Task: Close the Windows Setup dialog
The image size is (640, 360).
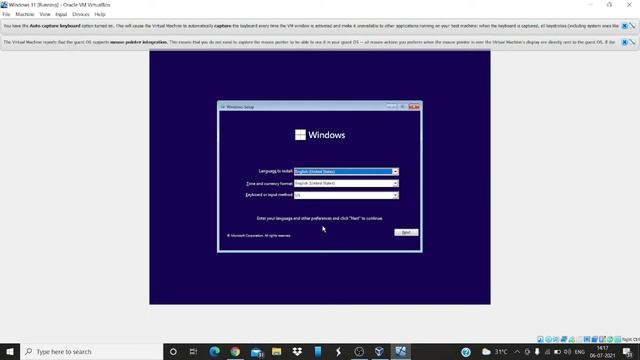Action: pyautogui.click(x=414, y=107)
